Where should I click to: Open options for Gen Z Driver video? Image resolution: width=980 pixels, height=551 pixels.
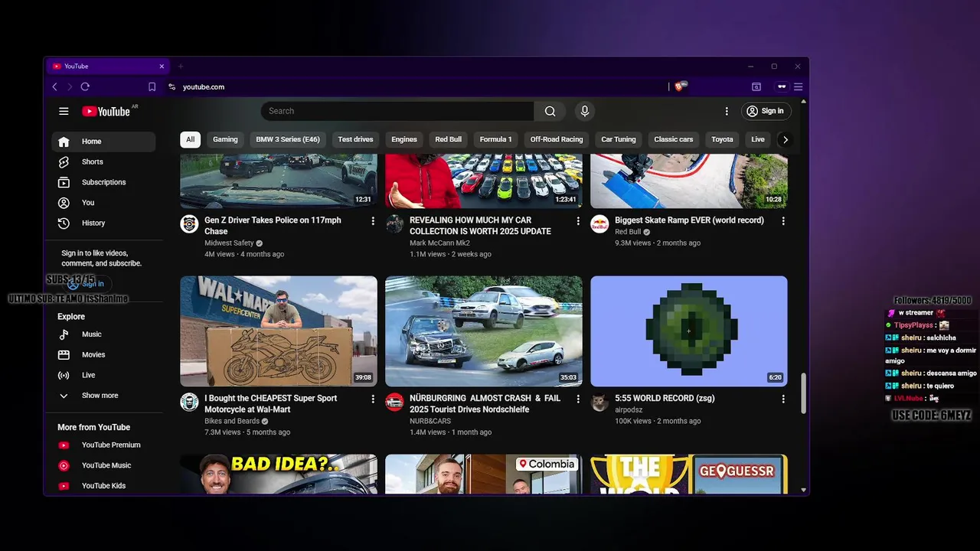click(373, 220)
